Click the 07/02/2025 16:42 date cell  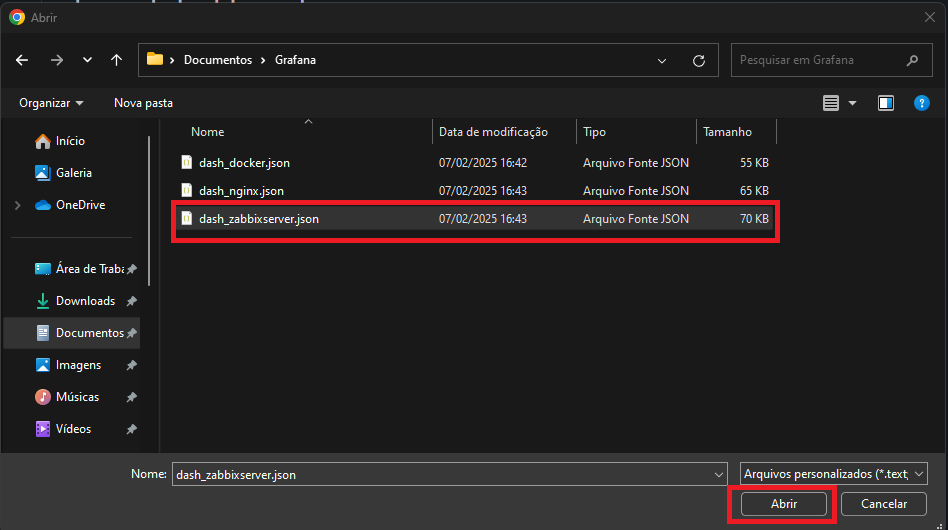coord(482,163)
